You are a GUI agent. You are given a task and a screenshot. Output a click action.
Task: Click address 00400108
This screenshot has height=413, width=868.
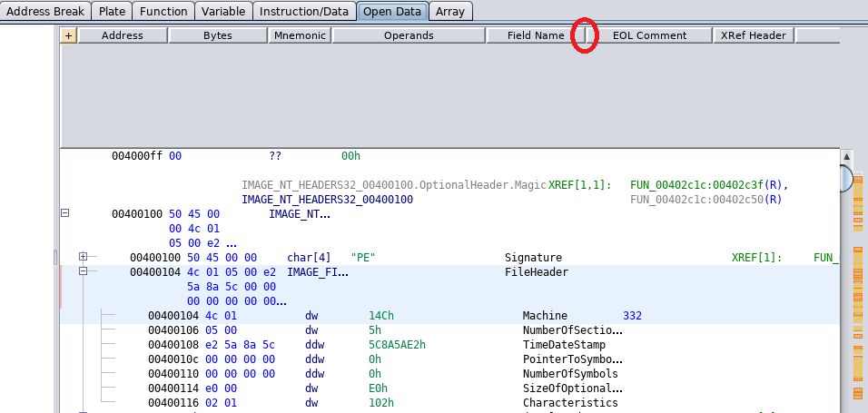[x=173, y=344]
